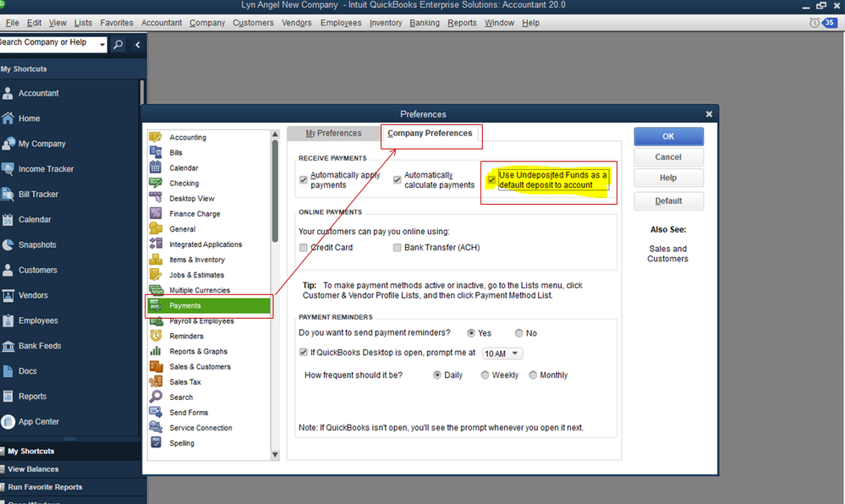Click the Jobs & Estimates icon
Screen dimensions: 845x504
[x=156, y=274]
